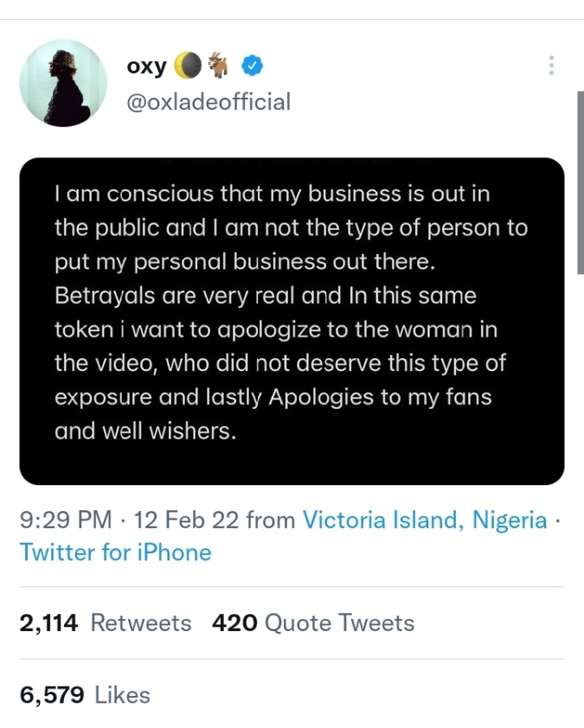
Task: Click the first line "I am conscious" in the image
Action: pos(126,195)
